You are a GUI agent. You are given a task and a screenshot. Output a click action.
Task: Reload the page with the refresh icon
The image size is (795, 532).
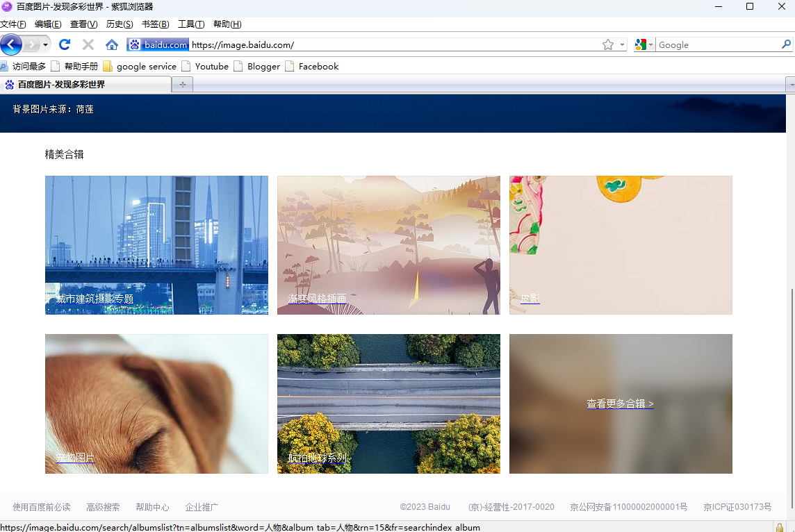coord(65,44)
